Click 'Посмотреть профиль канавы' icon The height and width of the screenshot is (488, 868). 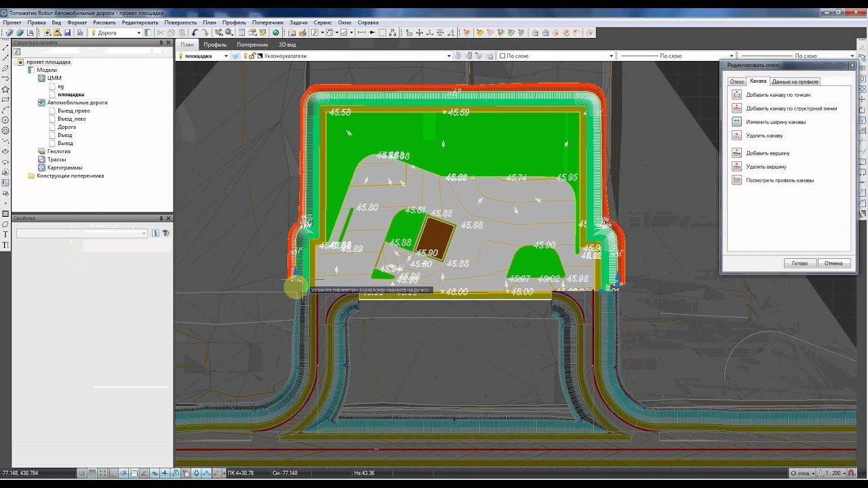coord(736,180)
